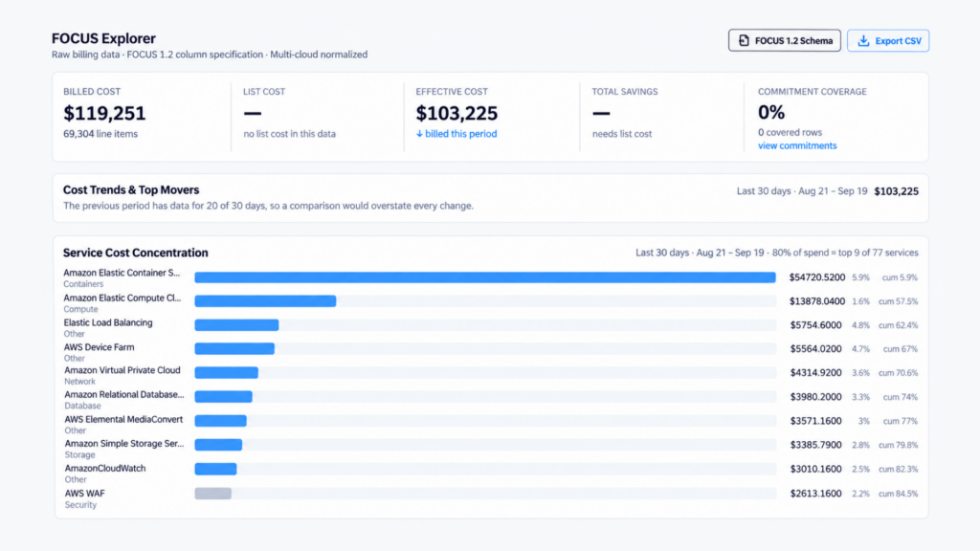Image resolution: width=980 pixels, height=551 pixels.
Task: Select the Amazon Simple Storage Service row
Action: [491, 449]
